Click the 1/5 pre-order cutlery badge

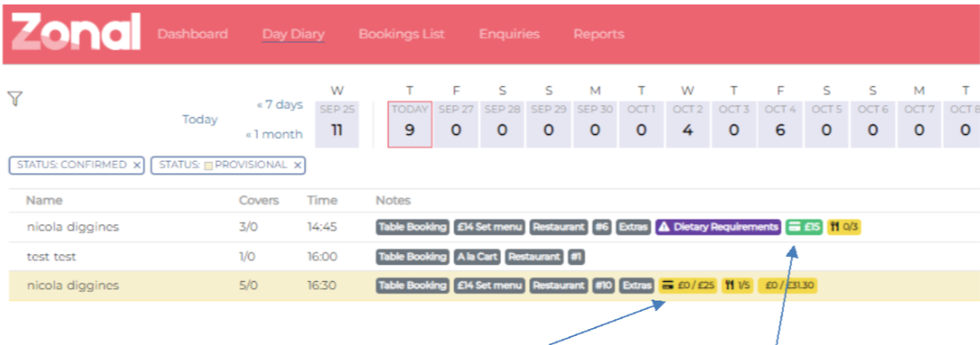pyautogui.click(x=738, y=285)
